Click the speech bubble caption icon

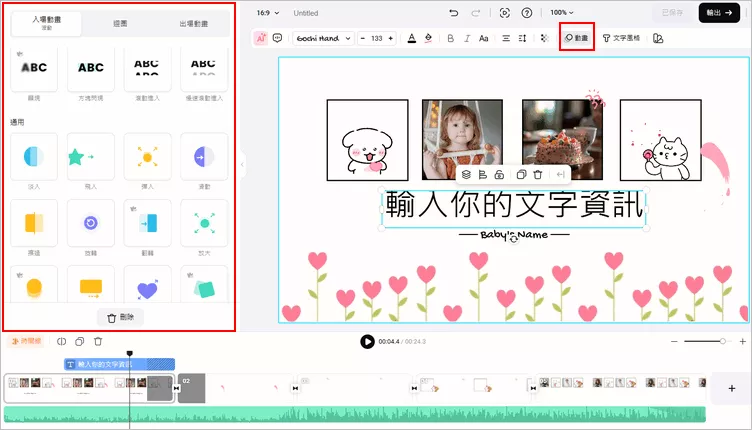pos(277,38)
